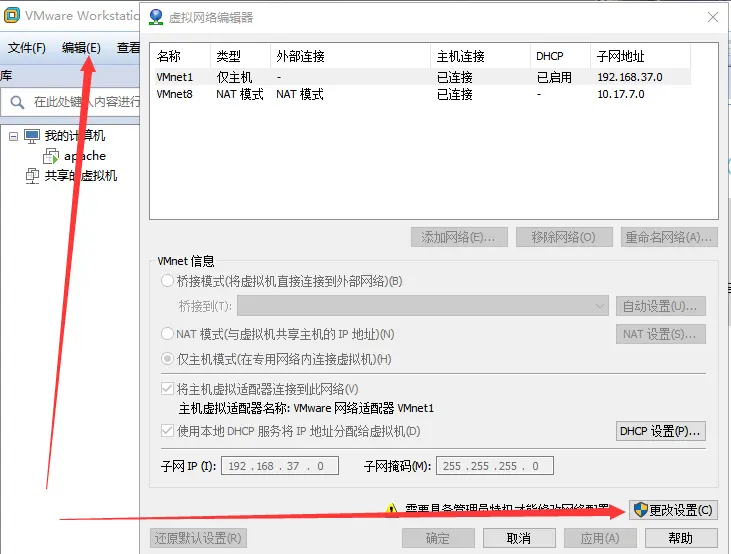Select the 仅主机模式 radio button
Image resolution: width=731 pixels, height=554 pixels.
(x=167, y=359)
